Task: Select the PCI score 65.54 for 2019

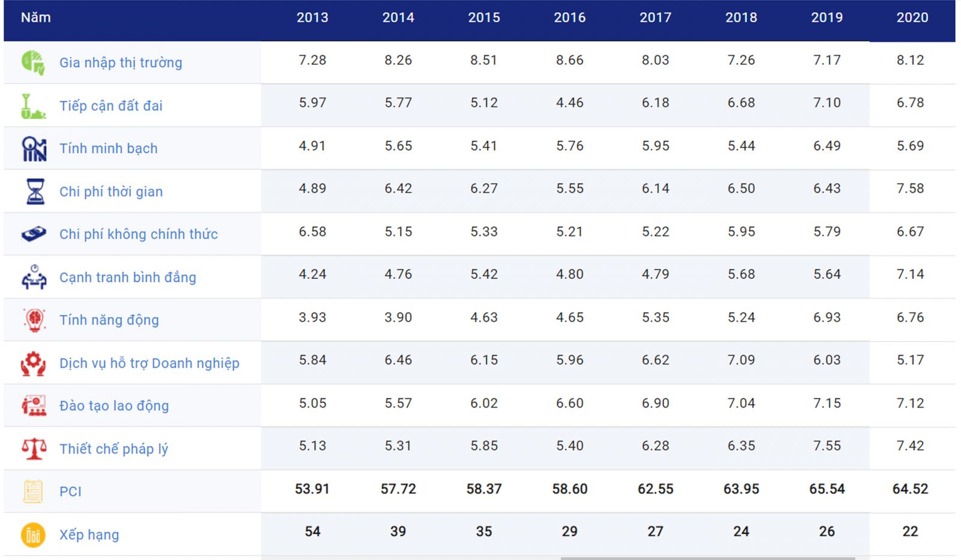Action: [x=827, y=489]
